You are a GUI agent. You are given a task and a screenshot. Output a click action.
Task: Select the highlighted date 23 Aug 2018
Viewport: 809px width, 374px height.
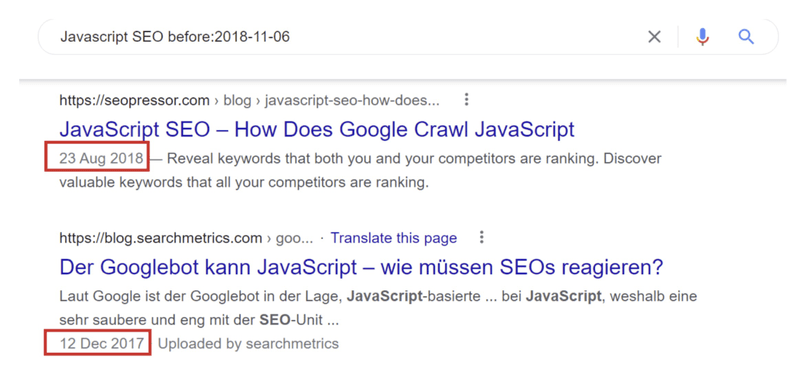[102, 158]
